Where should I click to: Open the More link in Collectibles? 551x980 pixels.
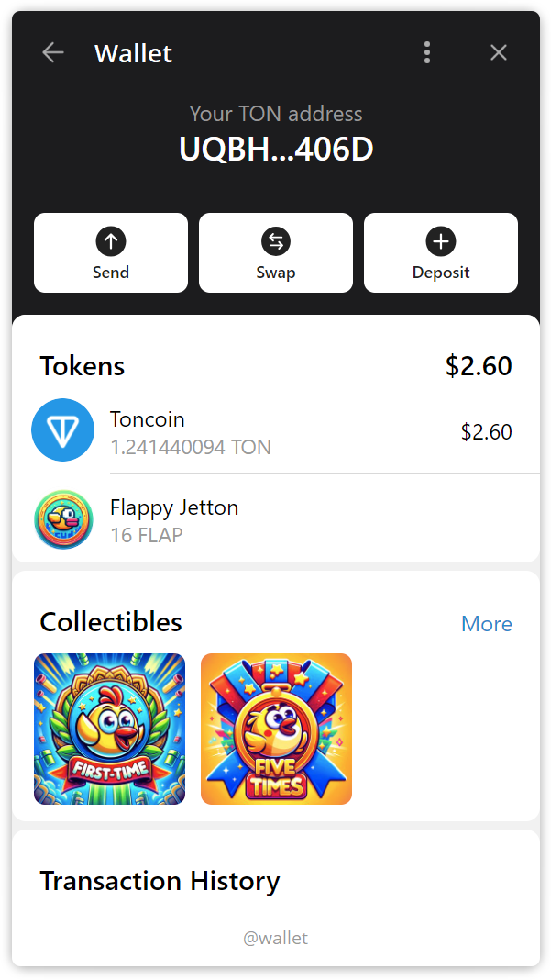487,623
